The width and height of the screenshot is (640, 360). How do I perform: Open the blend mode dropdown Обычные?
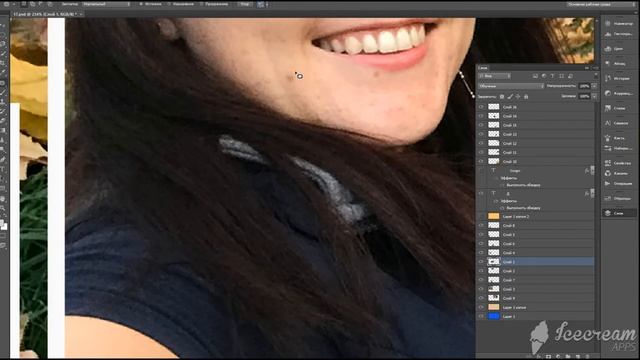tap(511, 86)
